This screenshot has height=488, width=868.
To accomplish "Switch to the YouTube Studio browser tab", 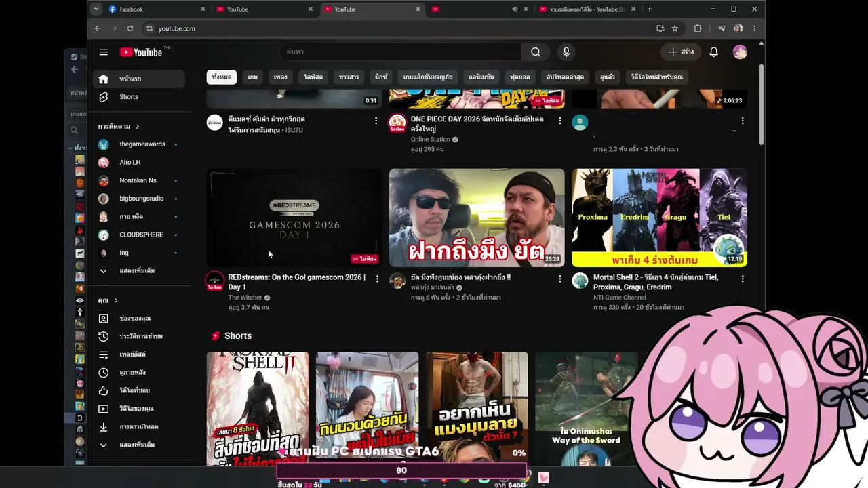I will point(587,9).
